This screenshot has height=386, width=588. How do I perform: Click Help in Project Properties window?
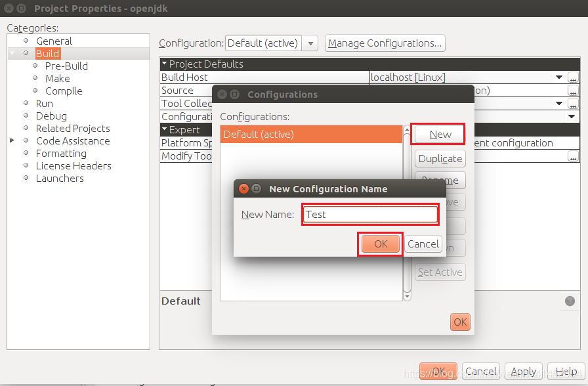pos(566,372)
